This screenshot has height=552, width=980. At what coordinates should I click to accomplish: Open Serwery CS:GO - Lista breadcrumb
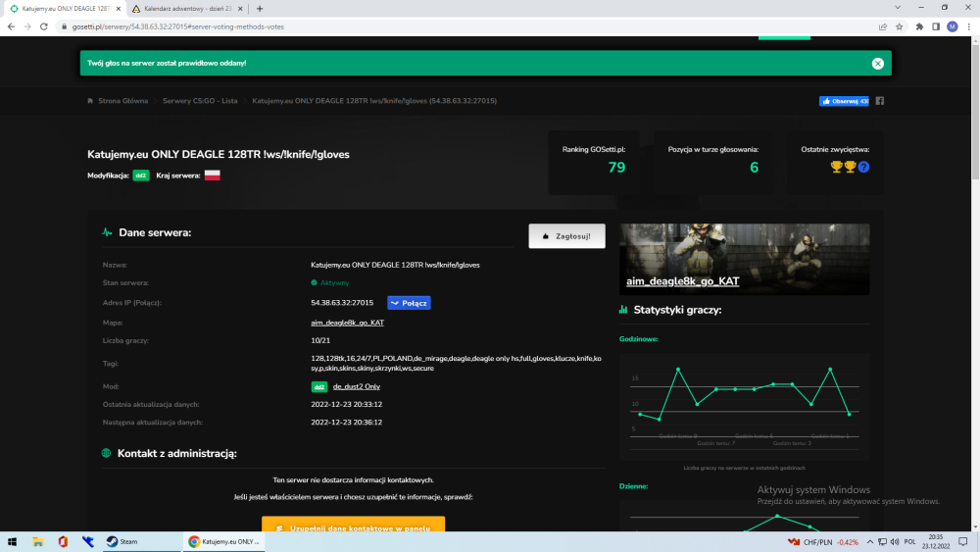click(x=200, y=101)
